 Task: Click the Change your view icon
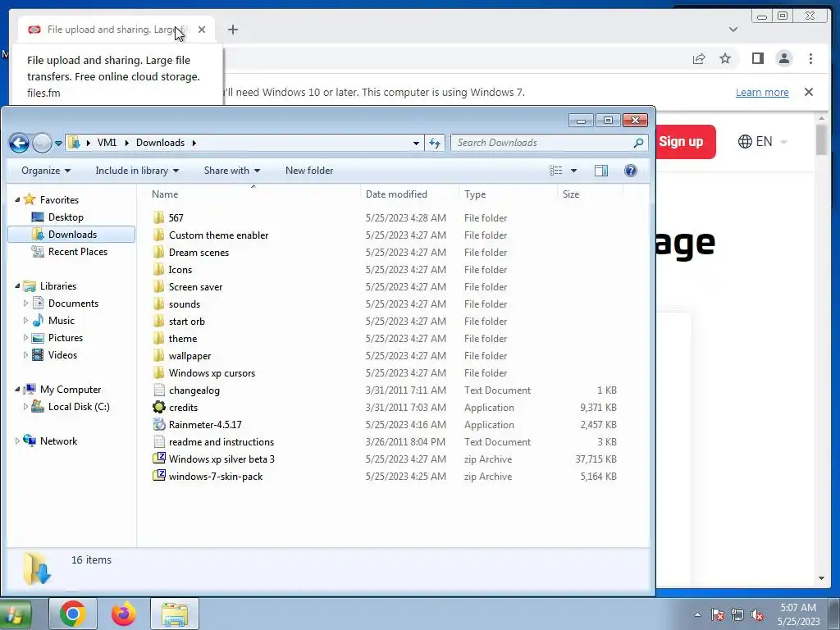[556, 171]
